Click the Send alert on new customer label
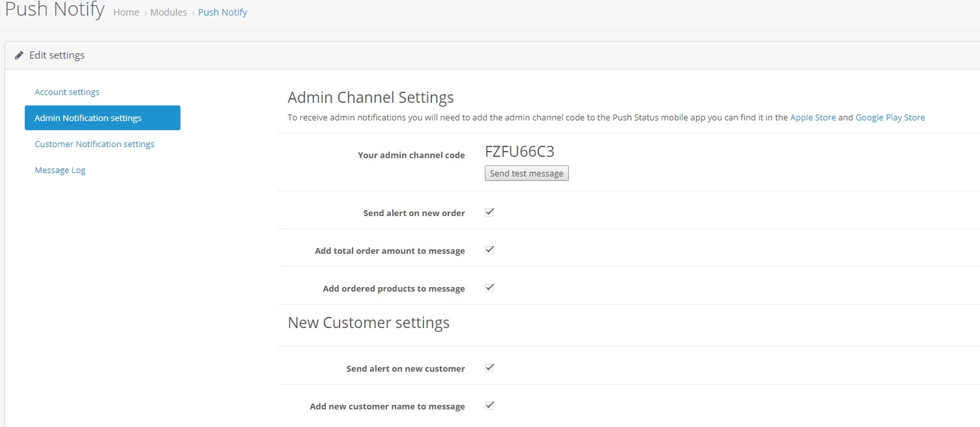Screen dimensions: 980x427 (406, 369)
